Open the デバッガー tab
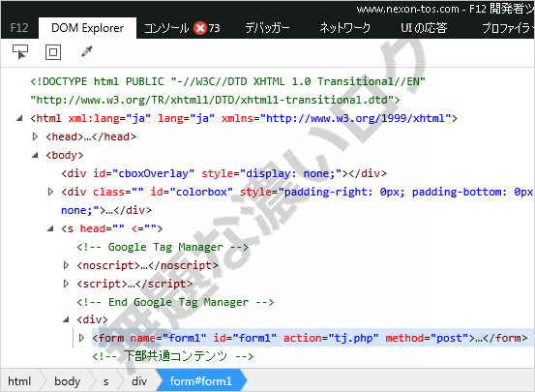535x392 pixels. pos(267,28)
